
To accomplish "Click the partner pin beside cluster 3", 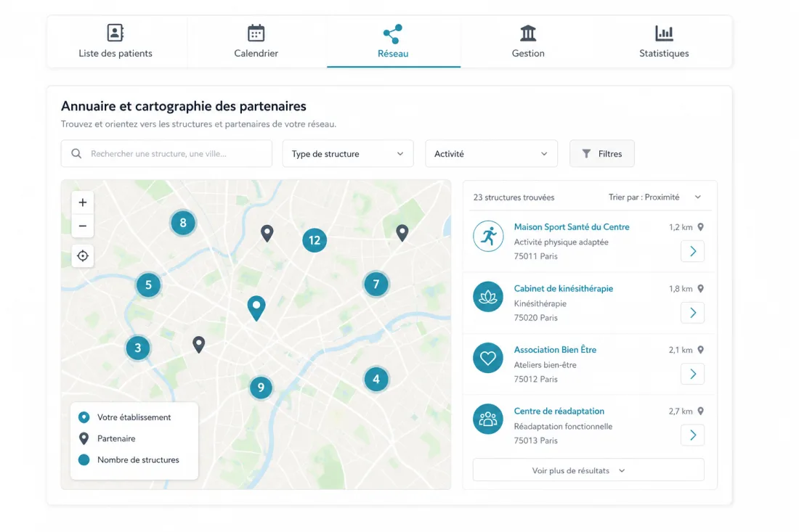I will click(x=199, y=345).
